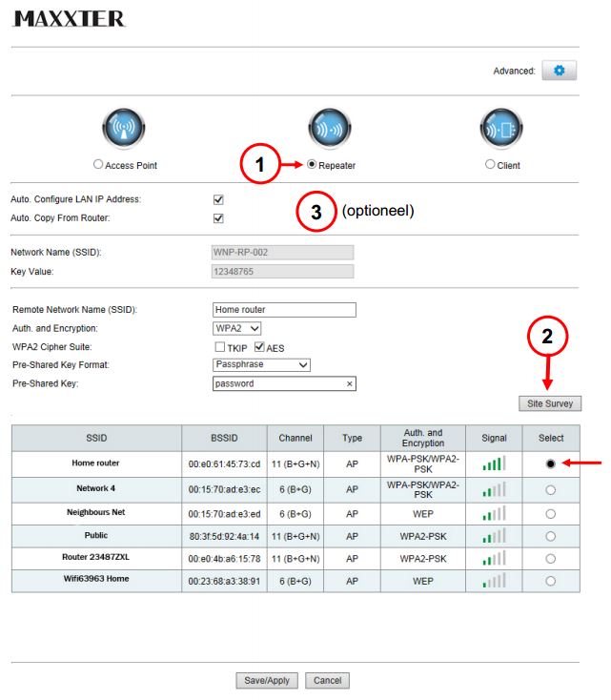The height and width of the screenshot is (700, 611).
Task: Click the BSSID column header
Action: (224, 438)
